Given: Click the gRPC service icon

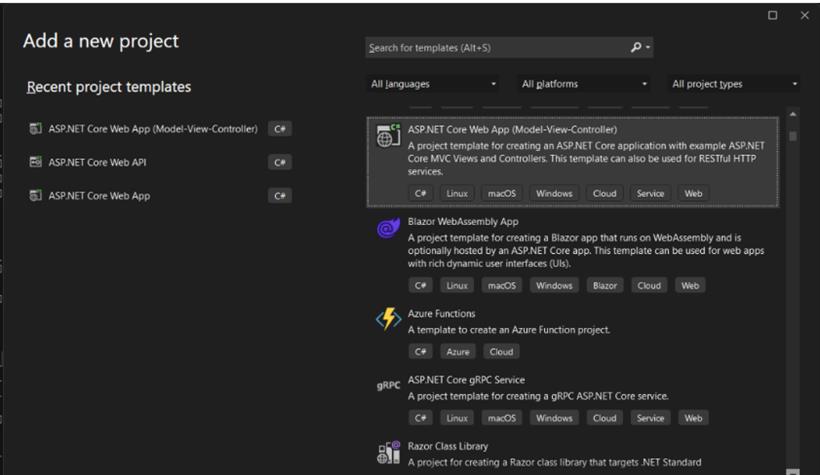Looking at the screenshot, I should tap(388, 386).
